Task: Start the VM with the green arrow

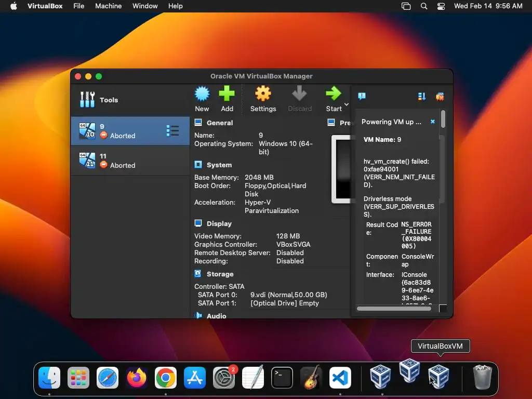Action: (334, 94)
